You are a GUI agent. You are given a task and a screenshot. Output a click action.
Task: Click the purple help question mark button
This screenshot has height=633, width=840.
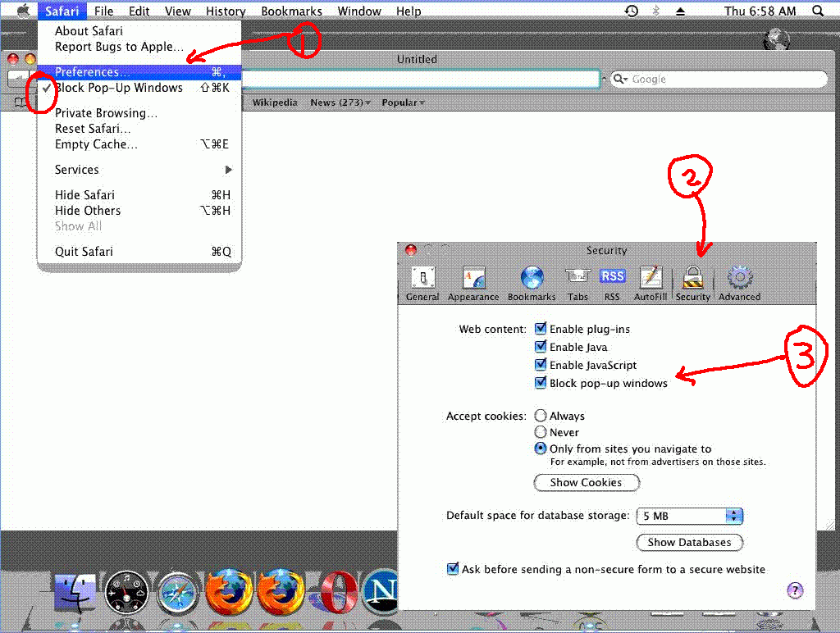click(795, 590)
